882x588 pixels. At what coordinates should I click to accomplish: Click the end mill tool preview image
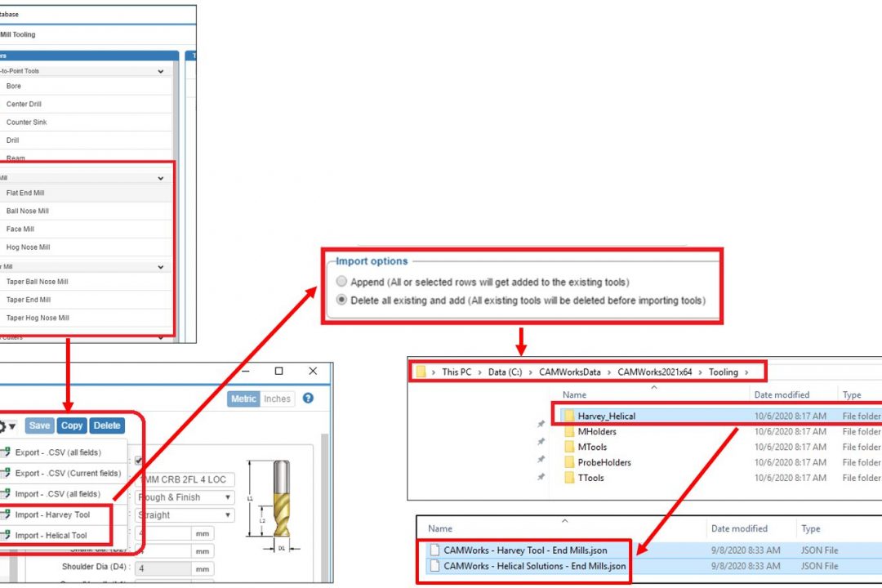281,498
